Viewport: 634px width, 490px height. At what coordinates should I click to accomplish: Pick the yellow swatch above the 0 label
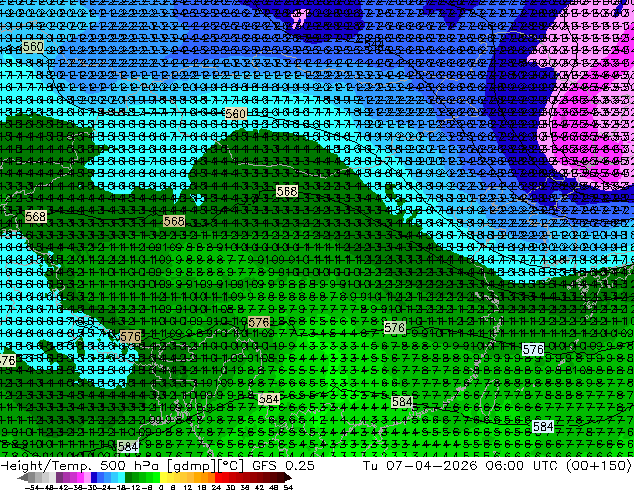pos(163,478)
